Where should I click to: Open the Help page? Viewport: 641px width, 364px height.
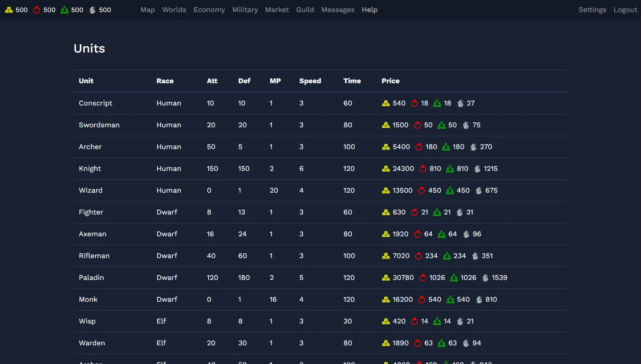pos(369,10)
